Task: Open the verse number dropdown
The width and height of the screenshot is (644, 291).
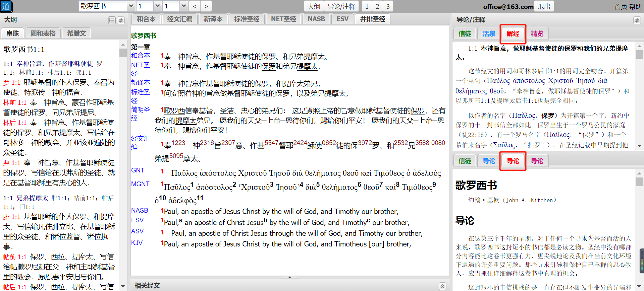Action: (183, 6)
